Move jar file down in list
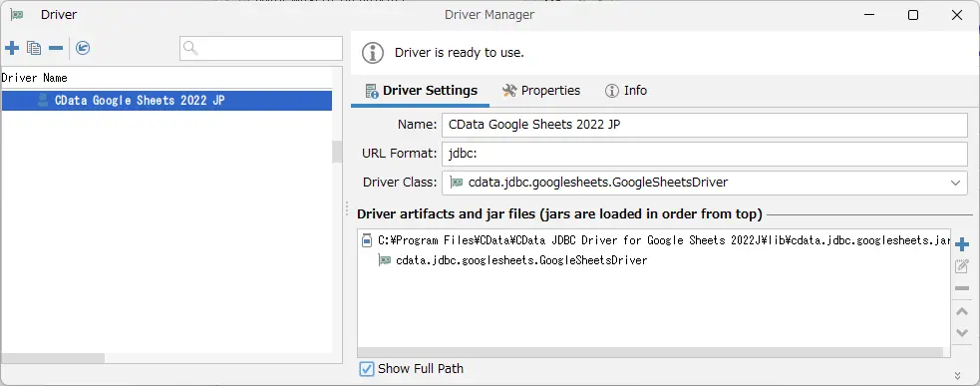980x386 pixels. coord(962,333)
